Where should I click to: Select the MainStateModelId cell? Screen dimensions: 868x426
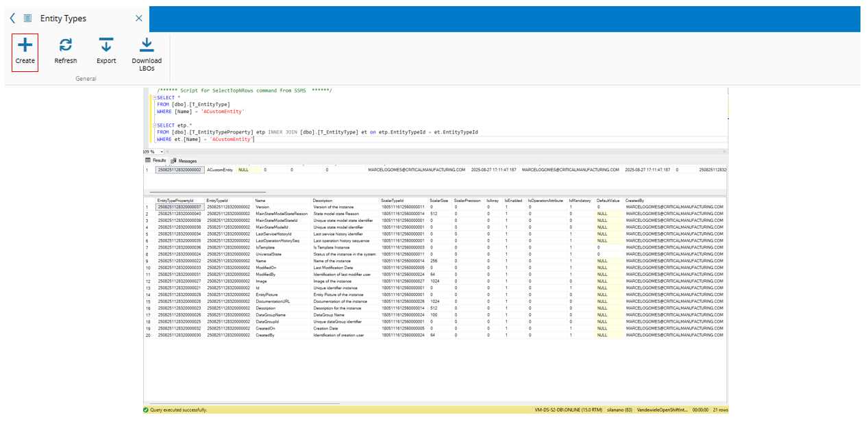point(282,227)
